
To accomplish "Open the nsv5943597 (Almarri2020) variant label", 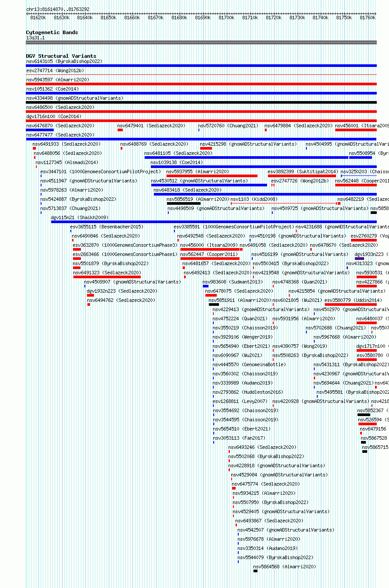I will (58, 80).
